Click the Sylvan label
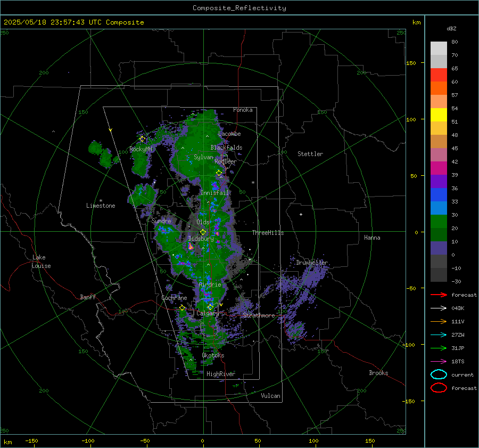The image size is (479, 448). (203, 157)
